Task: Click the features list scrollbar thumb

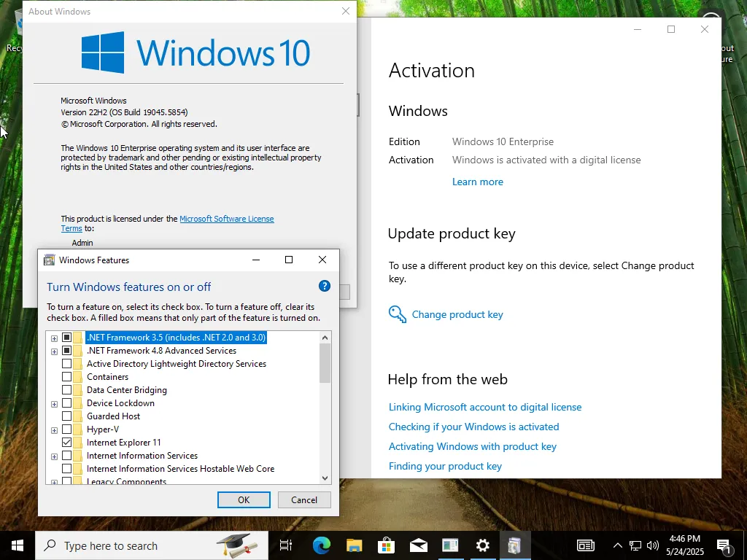Action: (325, 363)
